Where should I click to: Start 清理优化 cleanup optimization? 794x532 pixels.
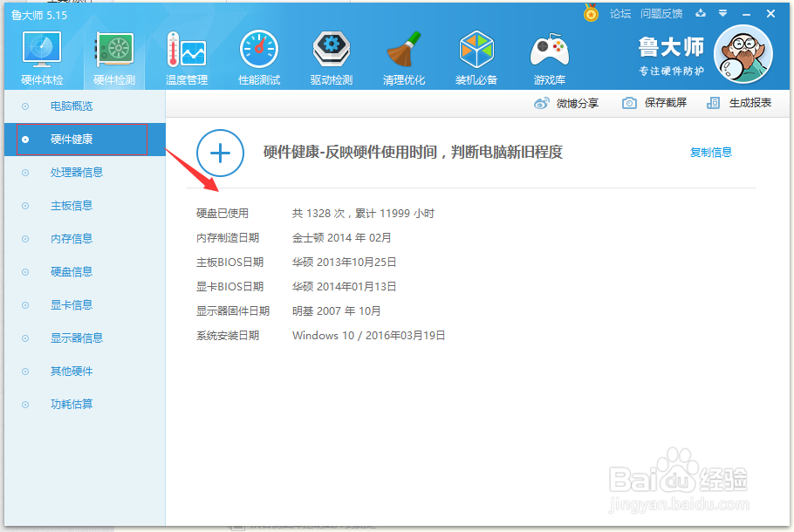(404, 57)
